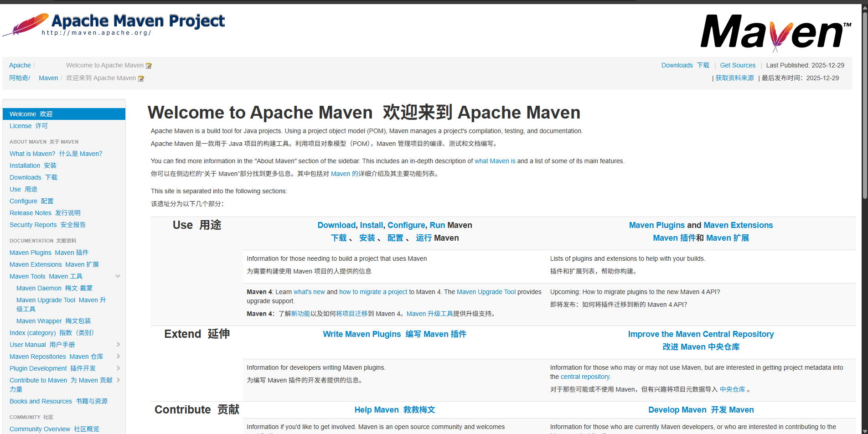Open Write Maven Plugins heading link
This screenshot has width=868, height=434.
[x=394, y=334]
